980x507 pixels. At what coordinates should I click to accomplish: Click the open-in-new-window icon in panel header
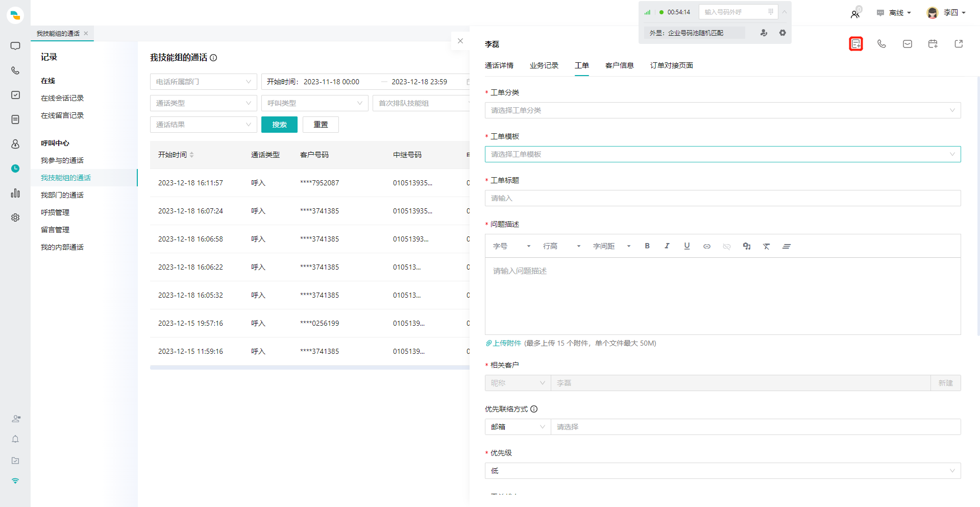click(x=959, y=44)
